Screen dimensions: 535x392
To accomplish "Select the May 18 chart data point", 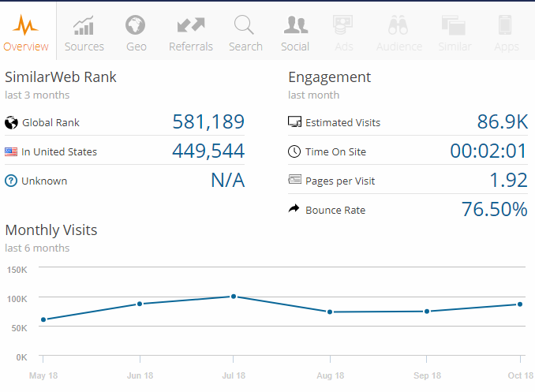I will pyautogui.click(x=43, y=319).
